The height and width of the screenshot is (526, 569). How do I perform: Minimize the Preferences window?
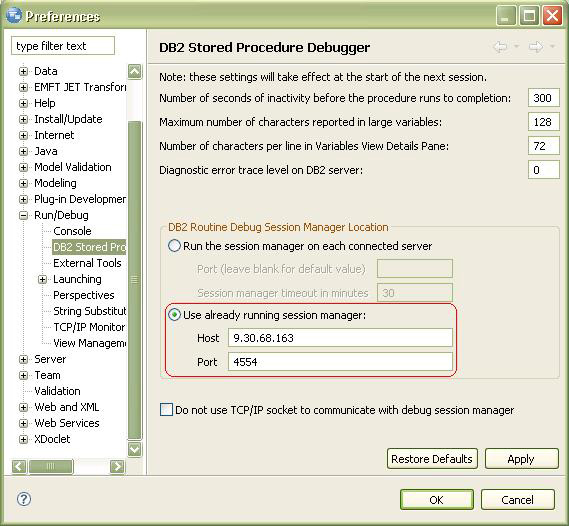pos(506,16)
